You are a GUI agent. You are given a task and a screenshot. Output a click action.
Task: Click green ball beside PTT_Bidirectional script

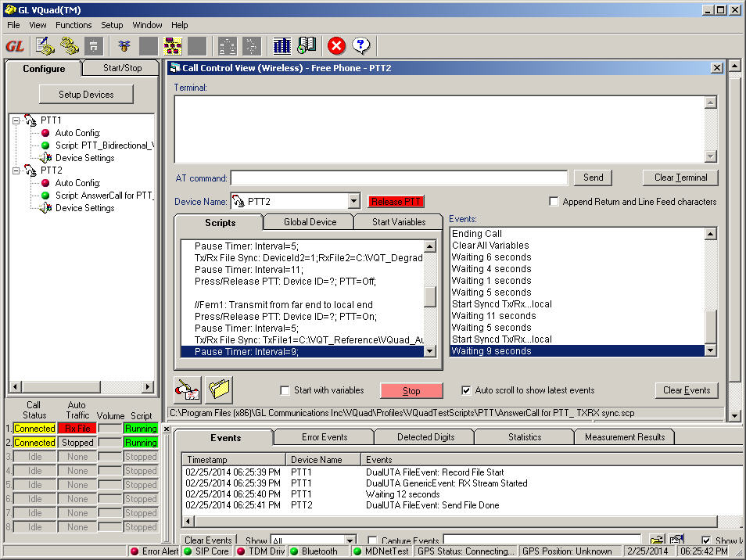click(x=45, y=145)
